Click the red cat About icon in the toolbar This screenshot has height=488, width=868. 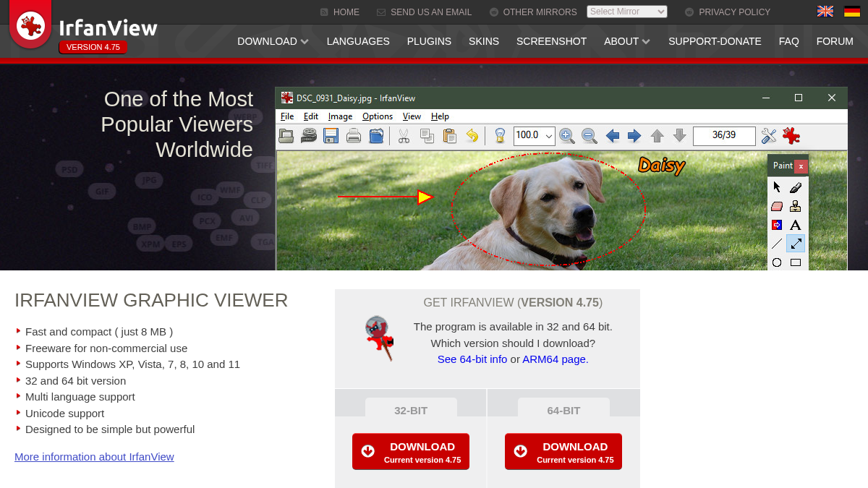(791, 135)
